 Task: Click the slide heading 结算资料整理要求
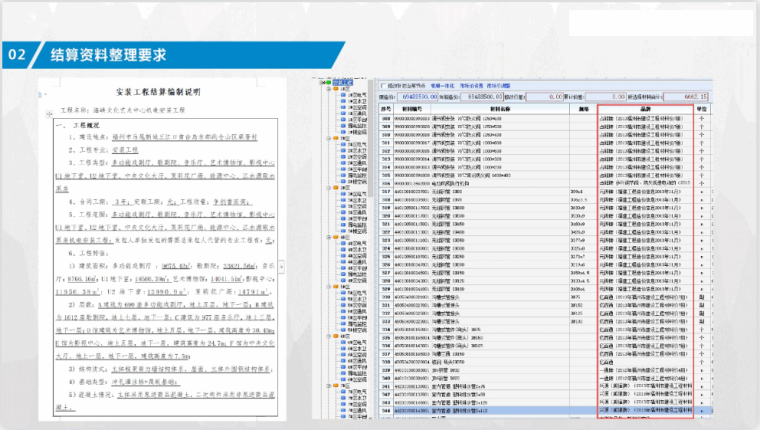point(112,53)
